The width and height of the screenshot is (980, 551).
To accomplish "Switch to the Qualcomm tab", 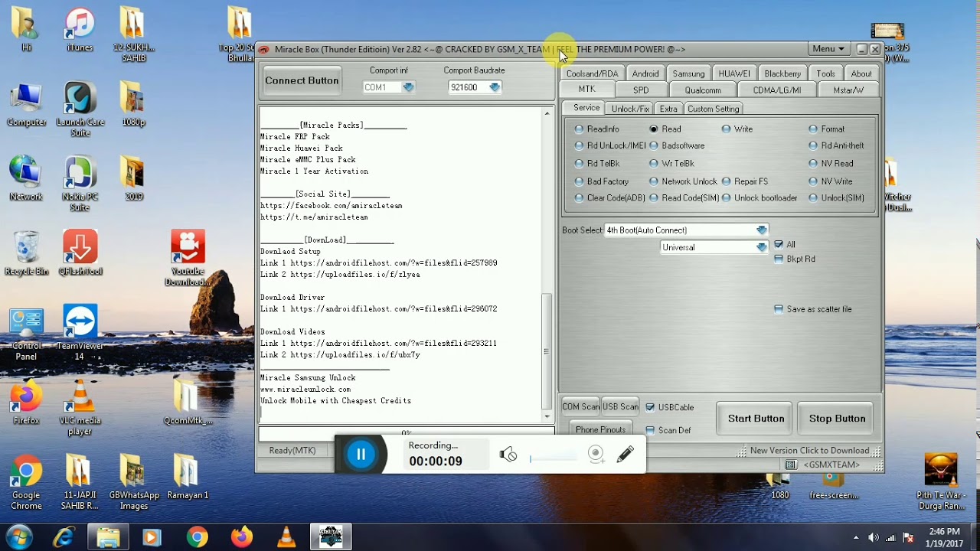I will pyautogui.click(x=703, y=90).
